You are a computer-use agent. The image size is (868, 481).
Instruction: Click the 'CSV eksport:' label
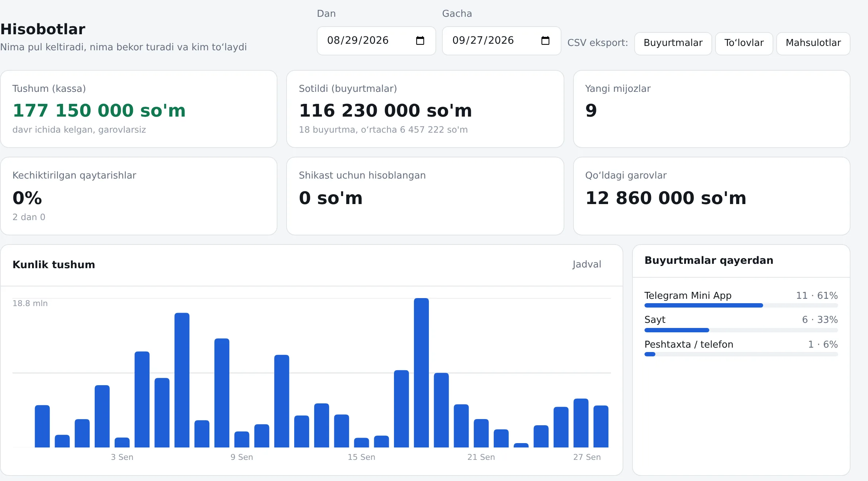pyautogui.click(x=597, y=43)
